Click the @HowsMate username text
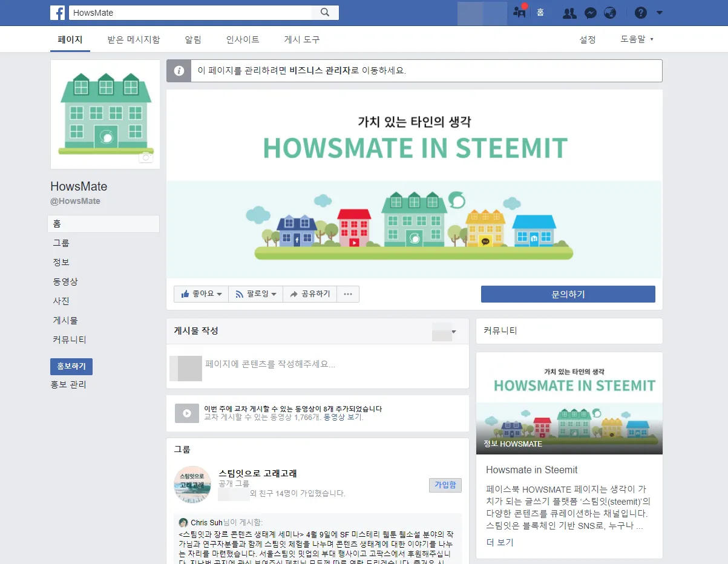728x564 pixels. [x=75, y=201]
